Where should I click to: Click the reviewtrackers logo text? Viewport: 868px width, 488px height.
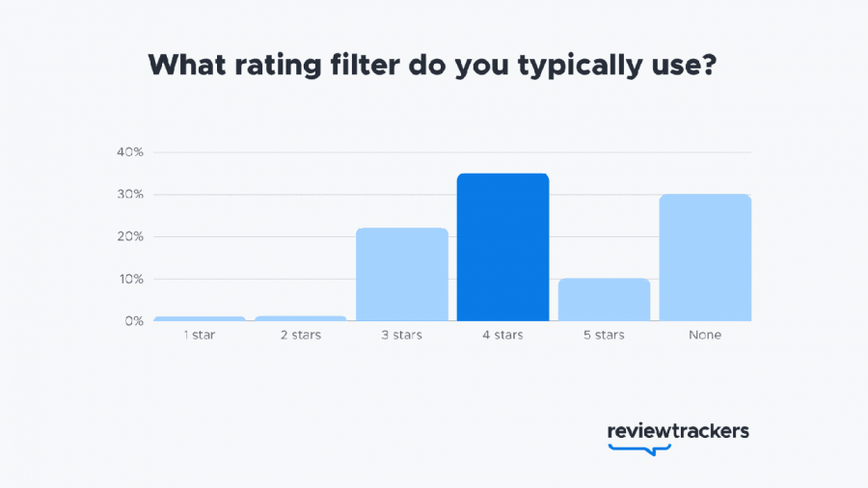pyautogui.click(x=678, y=430)
